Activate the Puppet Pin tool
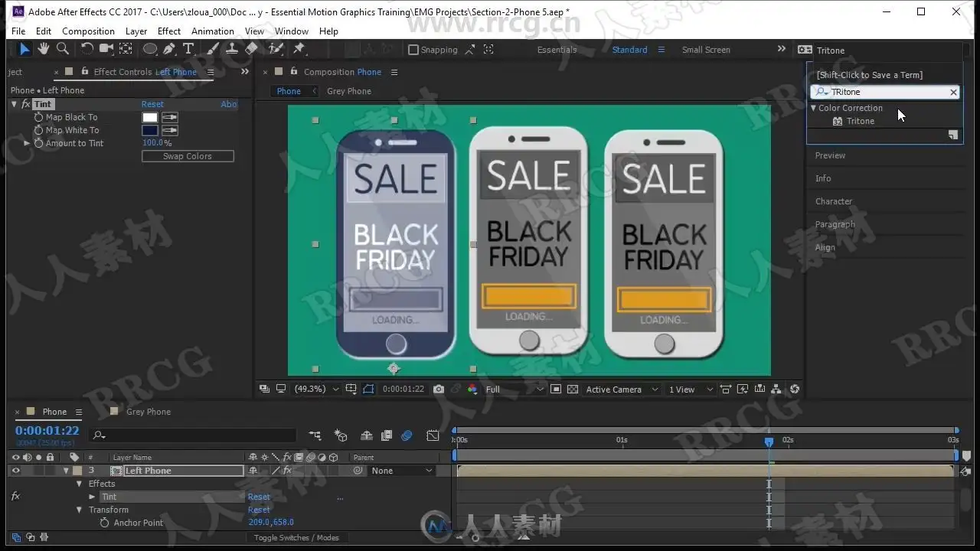 point(299,49)
